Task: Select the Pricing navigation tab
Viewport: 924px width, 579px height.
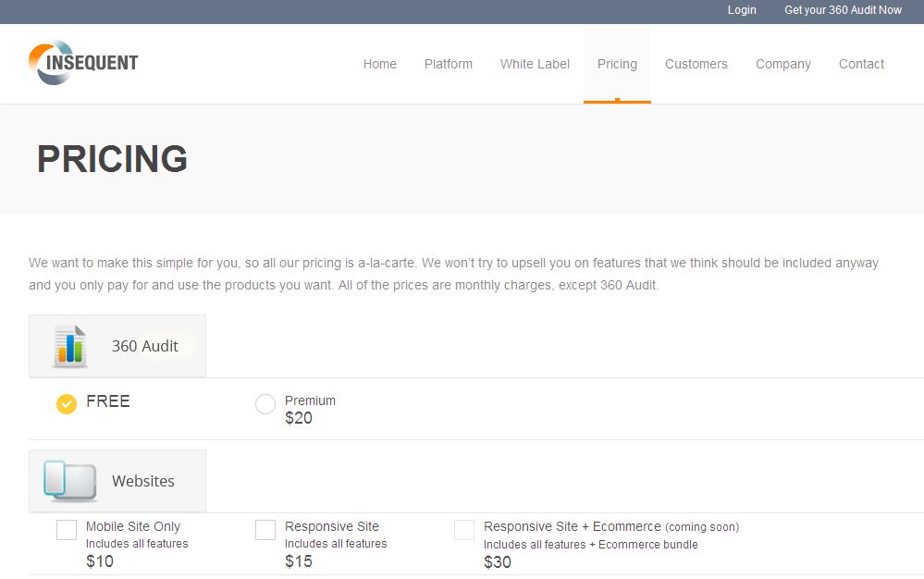Action: pyautogui.click(x=617, y=64)
